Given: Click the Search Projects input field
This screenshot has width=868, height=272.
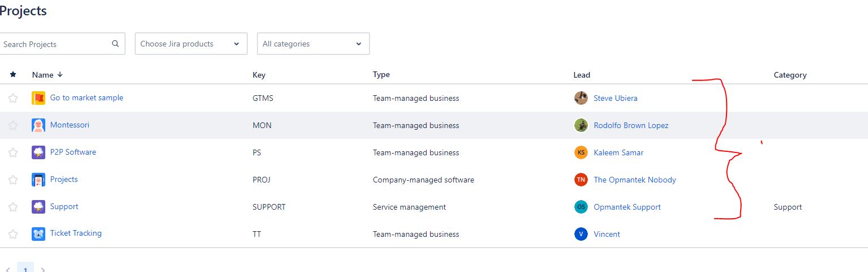Looking at the screenshot, I should pyautogui.click(x=61, y=44).
